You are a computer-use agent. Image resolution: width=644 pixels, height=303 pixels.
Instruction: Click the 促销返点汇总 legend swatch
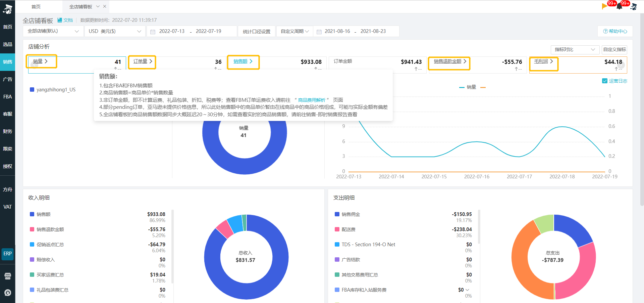[32, 245]
